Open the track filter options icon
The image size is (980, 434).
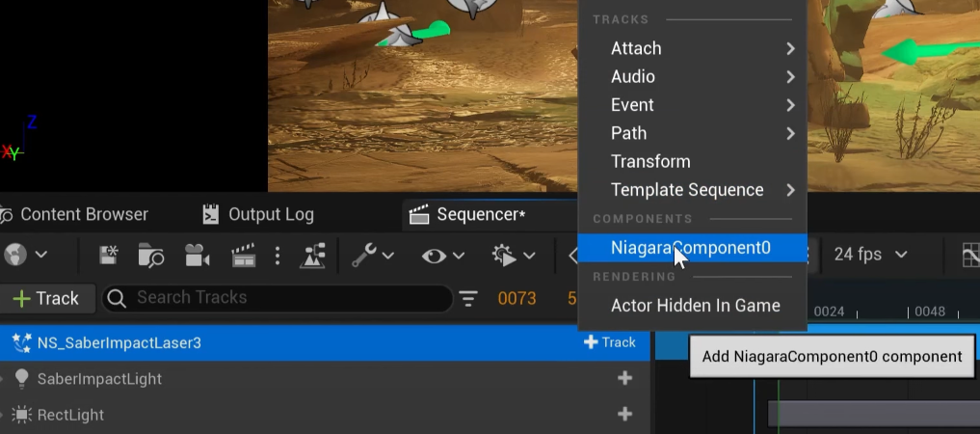click(x=468, y=298)
